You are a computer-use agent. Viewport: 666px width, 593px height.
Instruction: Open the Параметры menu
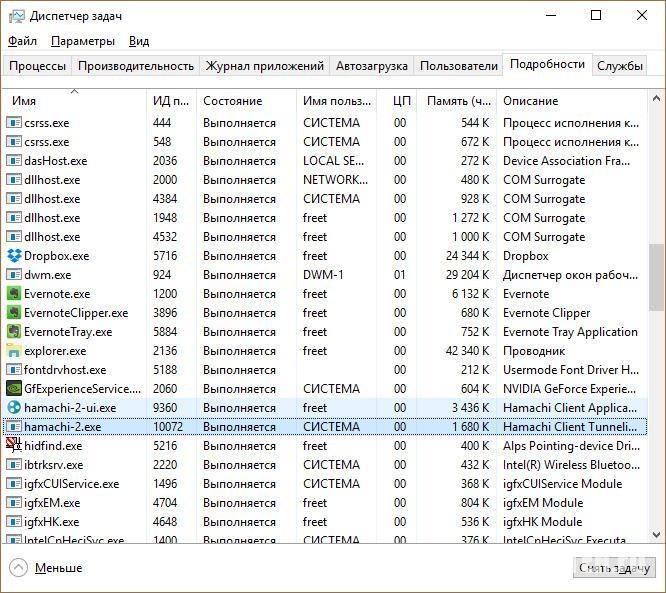coord(83,41)
